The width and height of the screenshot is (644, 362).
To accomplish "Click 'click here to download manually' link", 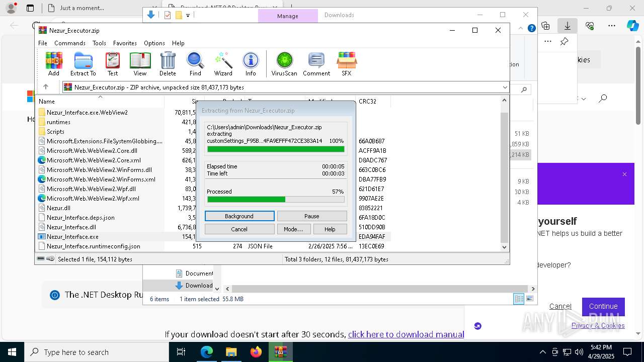I will click(406, 334).
